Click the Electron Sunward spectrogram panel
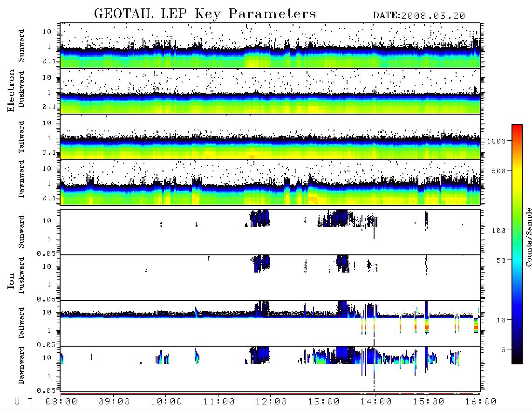Screen dimensions: 532x410 tap(270, 46)
